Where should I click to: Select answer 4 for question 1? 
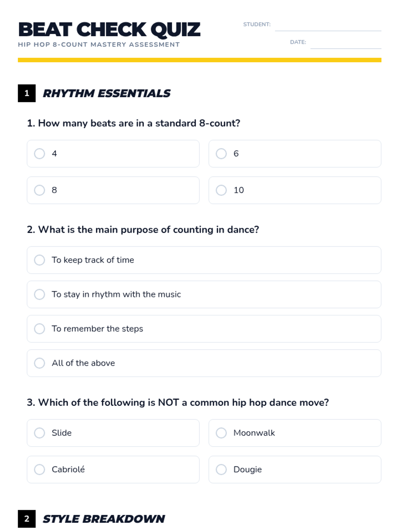113,154
